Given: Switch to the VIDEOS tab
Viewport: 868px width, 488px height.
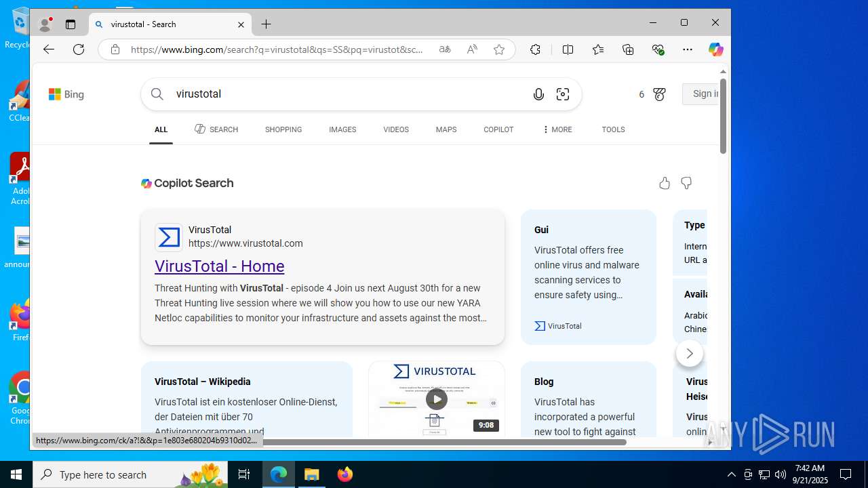Looking at the screenshot, I should [396, 129].
